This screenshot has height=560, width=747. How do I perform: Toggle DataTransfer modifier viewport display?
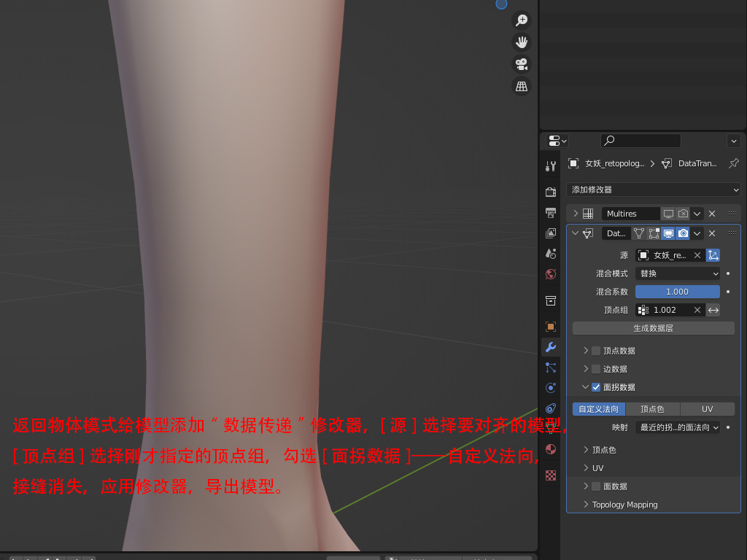pos(668,233)
